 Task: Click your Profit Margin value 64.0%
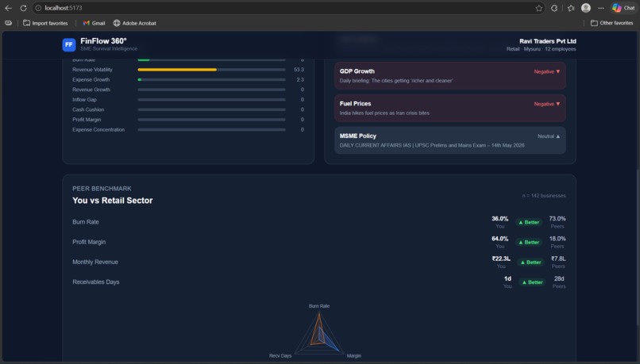pos(499,239)
